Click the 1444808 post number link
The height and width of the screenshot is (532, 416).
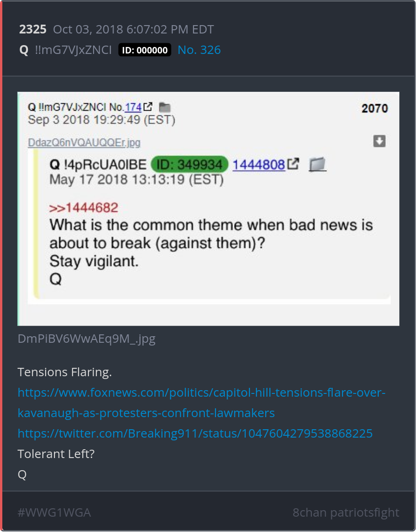click(x=259, y=165)
